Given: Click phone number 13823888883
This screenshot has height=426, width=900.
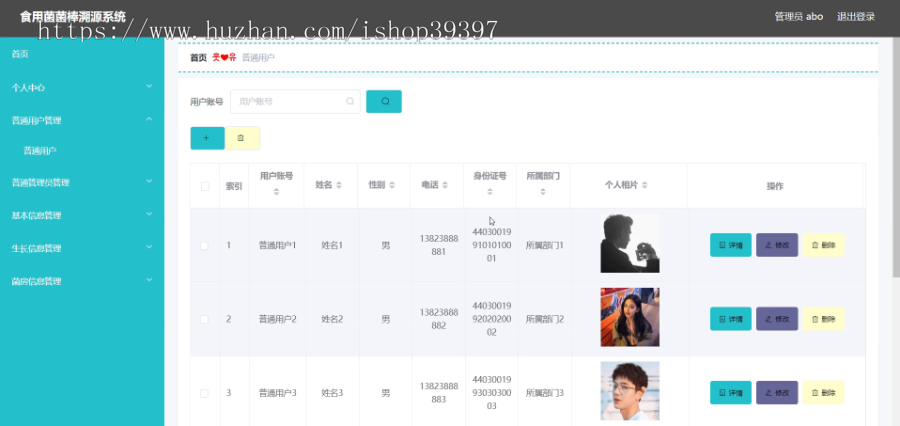Looking at the screenshot, I should click(439, 393).
